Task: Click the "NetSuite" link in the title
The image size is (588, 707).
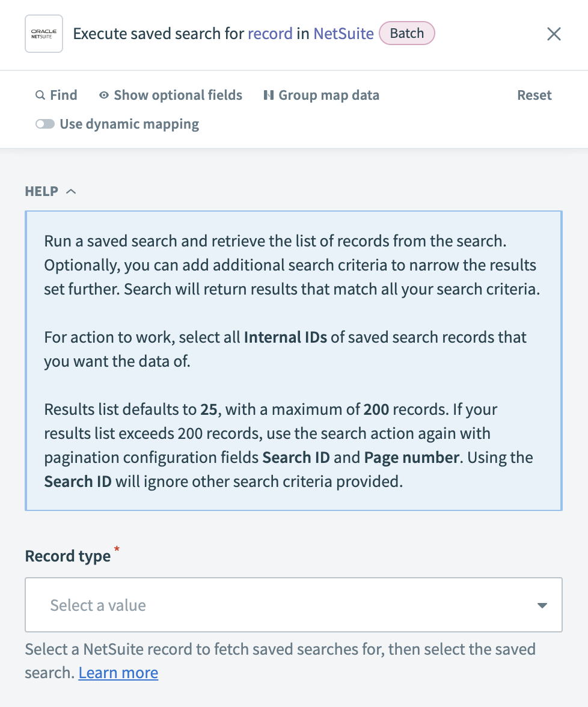Action: [343, 34]
